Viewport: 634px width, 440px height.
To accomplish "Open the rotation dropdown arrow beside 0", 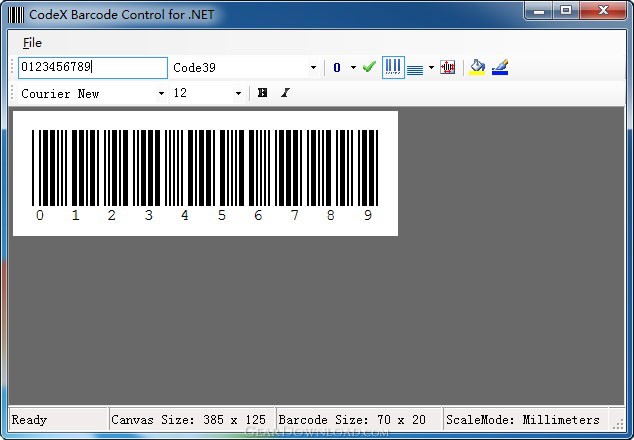I will click(353, 68).
